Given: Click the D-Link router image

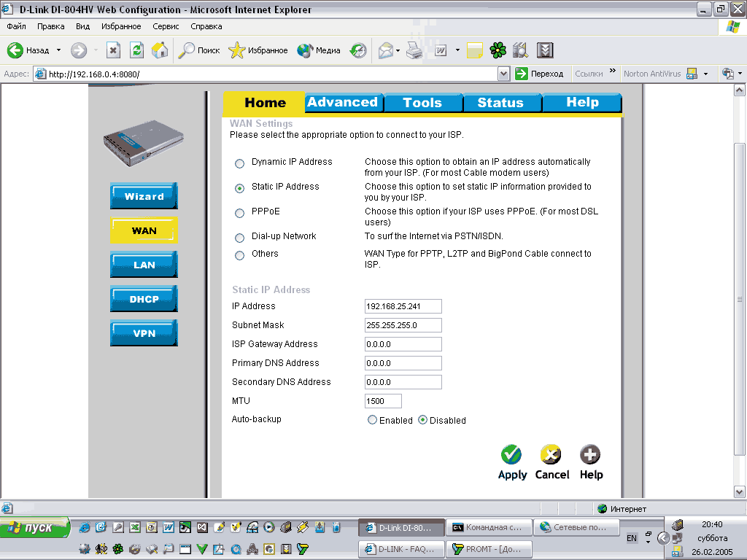Looking at the screenshot, I should pyautogui.click(x=144, y=143).
